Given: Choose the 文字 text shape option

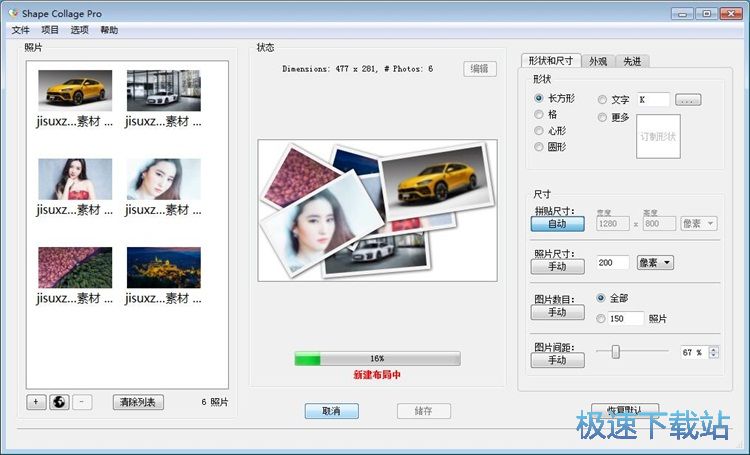Looking at the screenshot, I should pyautogui.click(x=602, y=100).
